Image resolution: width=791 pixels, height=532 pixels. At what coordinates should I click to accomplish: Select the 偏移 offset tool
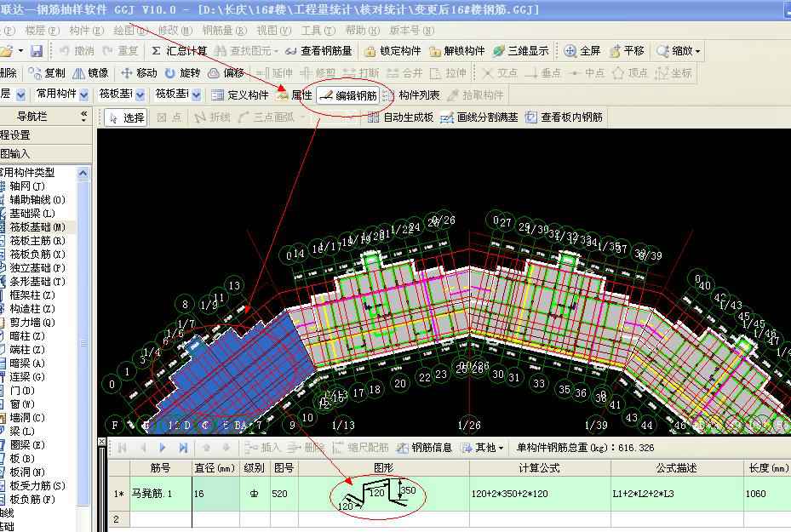tap(226, 73)
